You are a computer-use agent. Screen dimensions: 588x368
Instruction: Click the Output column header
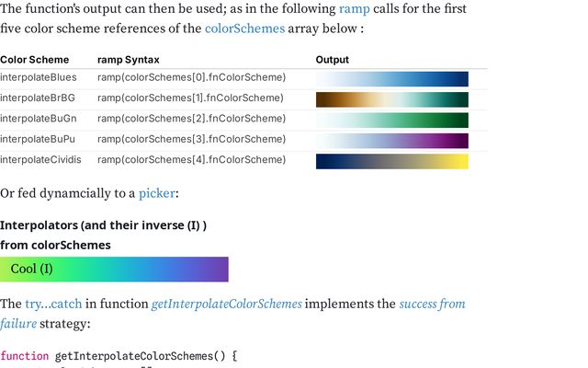coord(333,60)
